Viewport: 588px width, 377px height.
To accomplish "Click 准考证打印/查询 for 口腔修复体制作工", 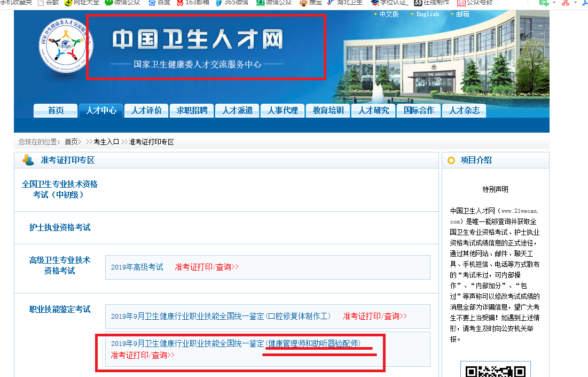I will tap(374, 316).
